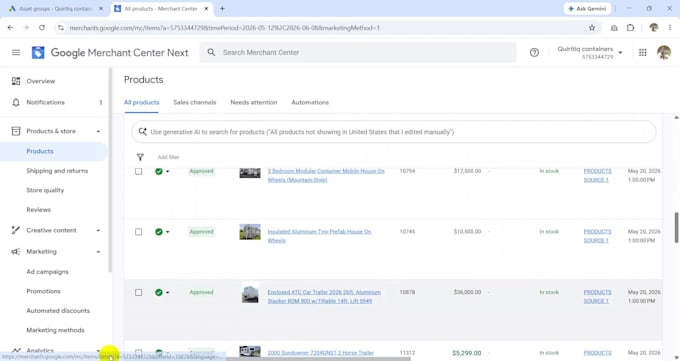Click green status check for 3 Bedroom Modular row

159,171
